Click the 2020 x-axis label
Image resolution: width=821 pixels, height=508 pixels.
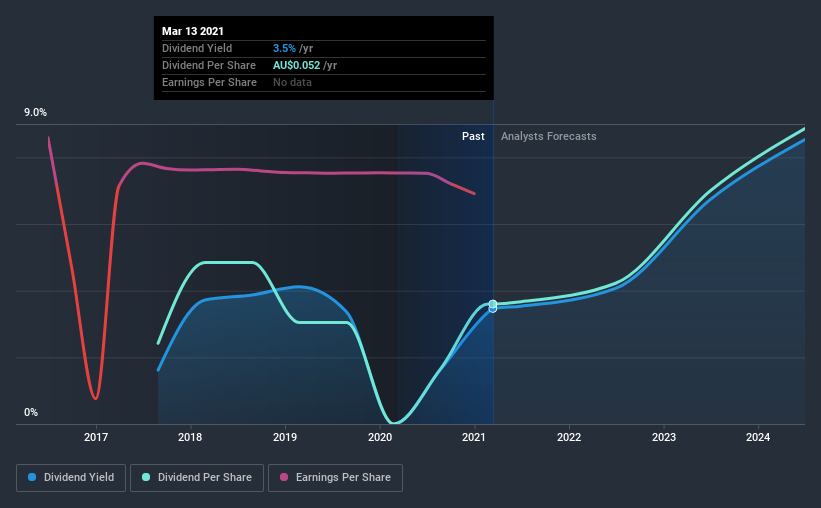(x=380, y=437)
